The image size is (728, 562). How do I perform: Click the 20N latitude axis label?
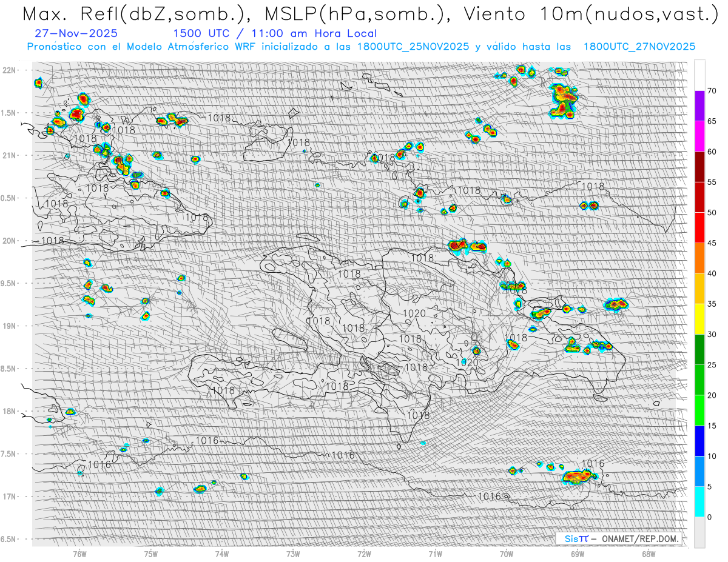tap(10, 241)
